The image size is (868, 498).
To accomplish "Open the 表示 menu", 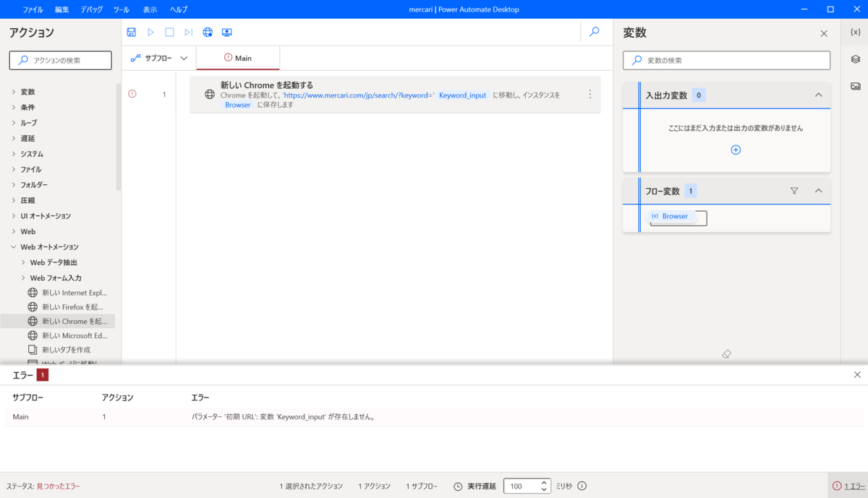I will (150, 9).
